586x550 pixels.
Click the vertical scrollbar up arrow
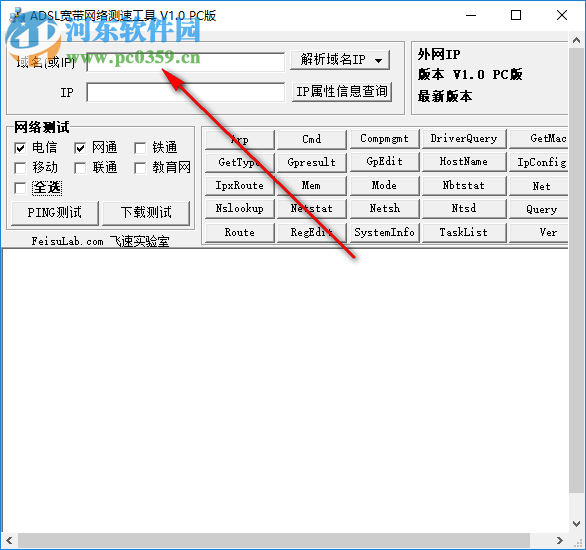click(576, 40)
